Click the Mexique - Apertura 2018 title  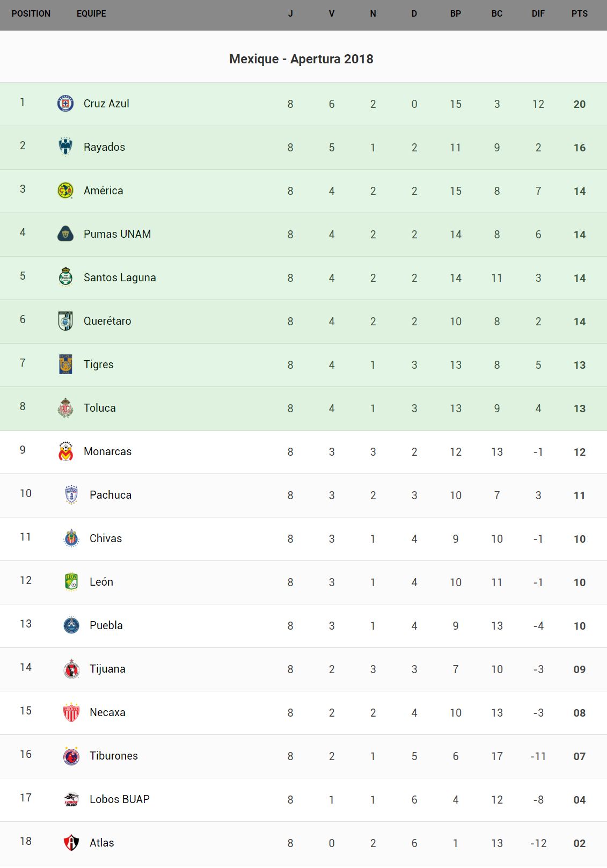(x=301, y=59)
